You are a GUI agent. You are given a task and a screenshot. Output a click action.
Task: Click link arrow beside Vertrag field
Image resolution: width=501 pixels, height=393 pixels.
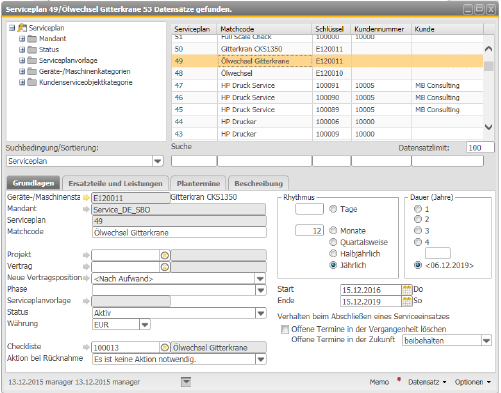pos(86,267)
